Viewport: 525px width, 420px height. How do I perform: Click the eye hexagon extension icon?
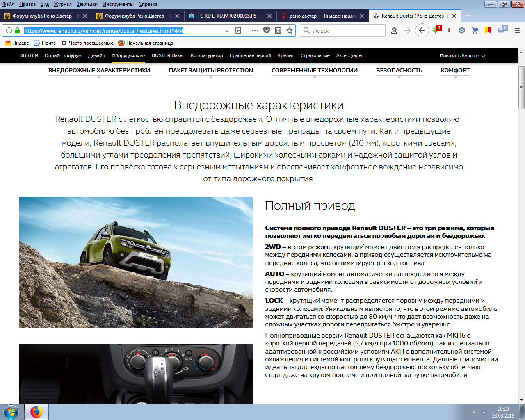pyautogui.click(x=462, y=30)
